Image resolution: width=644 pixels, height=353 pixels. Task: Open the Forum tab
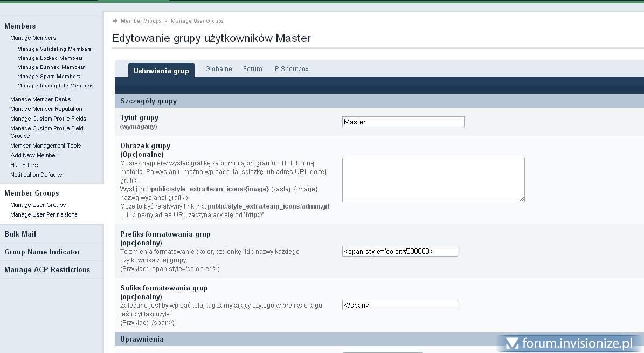pyautogui.click(x=252, y=69)
